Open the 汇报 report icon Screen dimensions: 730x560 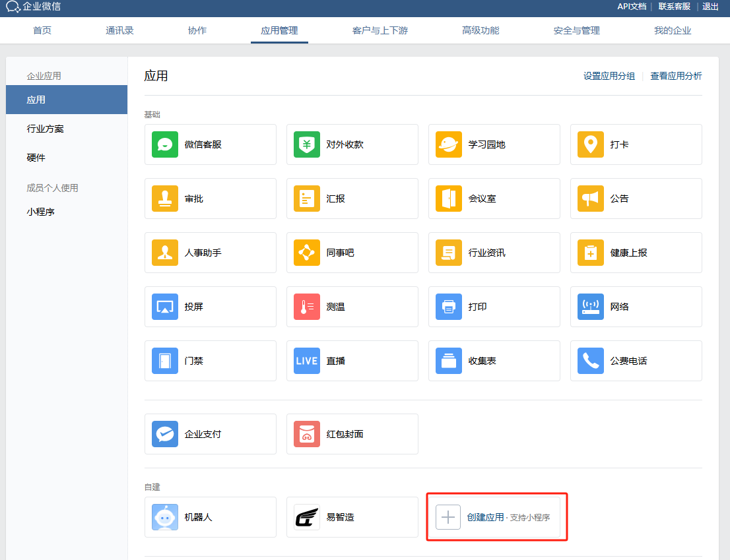(307, 199)
